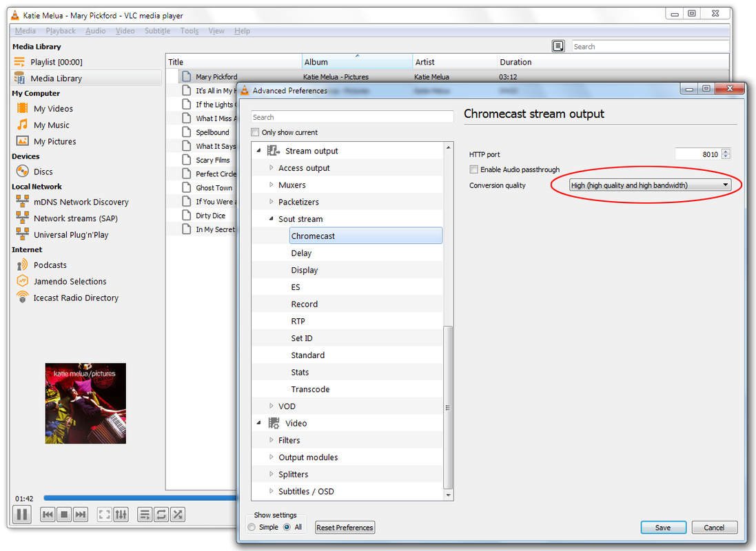Select Transcode in Sout stream list
This screenshot has width=756, height=551.
(x=310, y=389)
